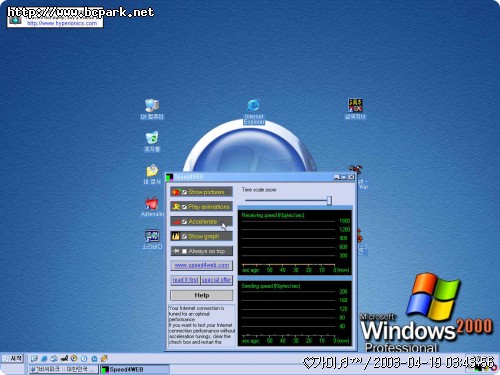Click the orange disc quick launch icon
Image resolution: width=500 pixels, height=375 pixels.
[74, 359]
